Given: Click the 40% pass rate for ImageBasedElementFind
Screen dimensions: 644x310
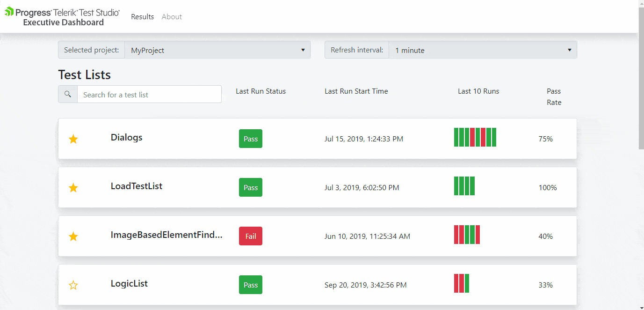Looking at the screenshot, I should pyautogui.click(x=545, y=236).
